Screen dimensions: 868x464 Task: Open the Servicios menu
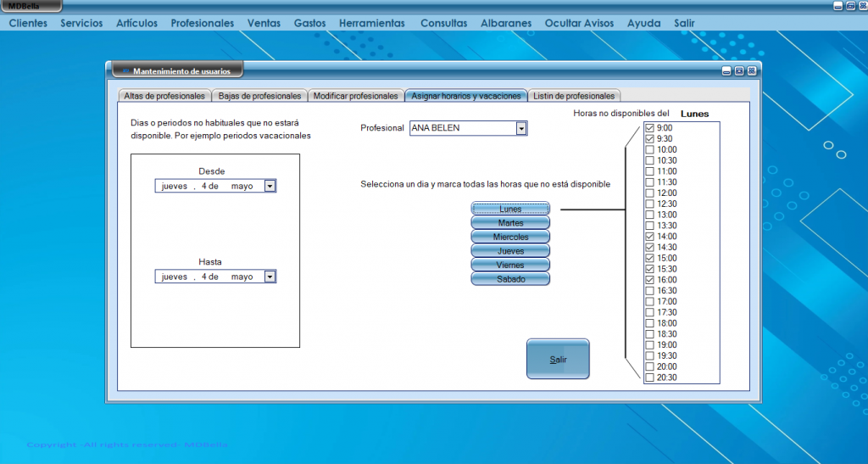click(x=81, y=23)
